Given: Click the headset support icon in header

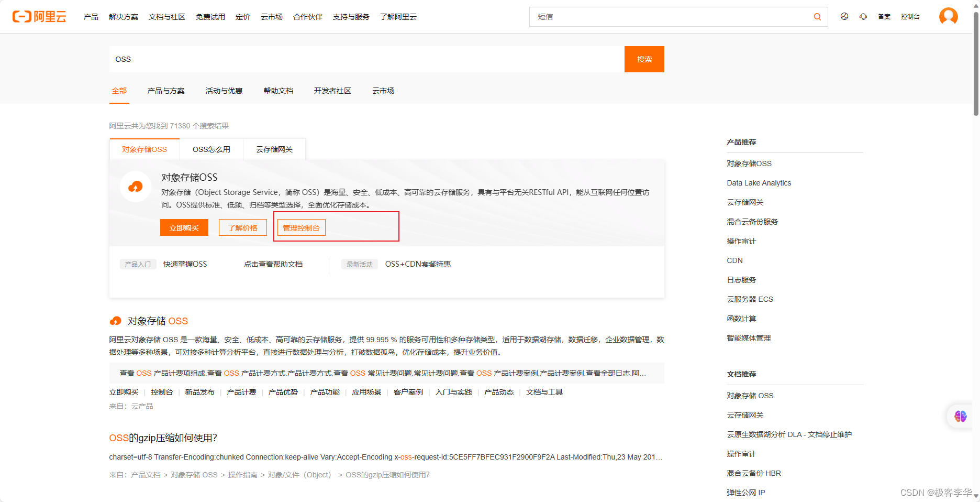Looking at the screenshot, I should tap(863, 17).
